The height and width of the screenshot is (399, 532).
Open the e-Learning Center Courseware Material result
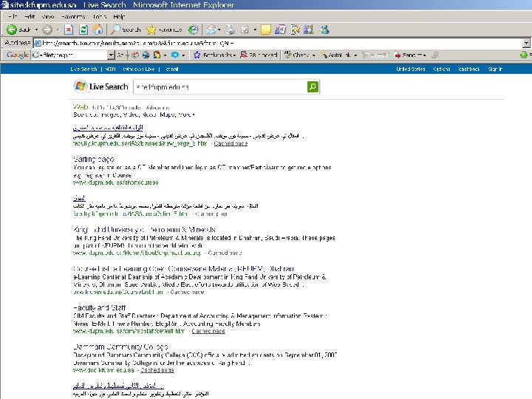pyautogui.click(x=183, y=269)
